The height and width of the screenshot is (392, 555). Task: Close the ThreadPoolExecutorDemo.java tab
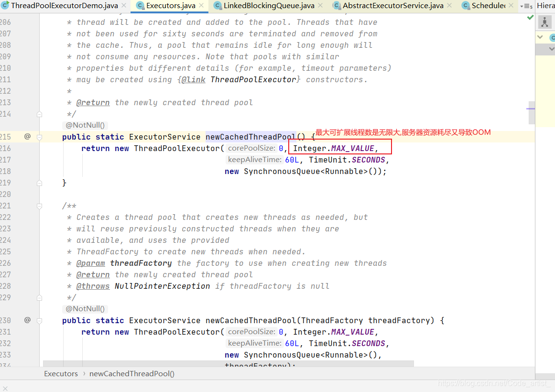[124, 6]
